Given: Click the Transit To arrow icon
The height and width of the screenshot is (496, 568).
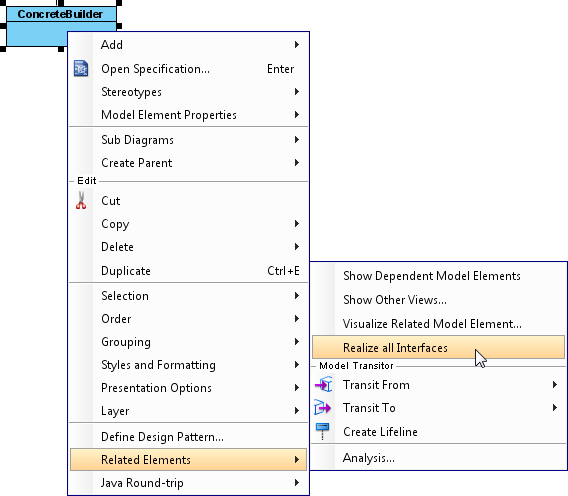Looking at the screenshot, I should pos(322,408).
